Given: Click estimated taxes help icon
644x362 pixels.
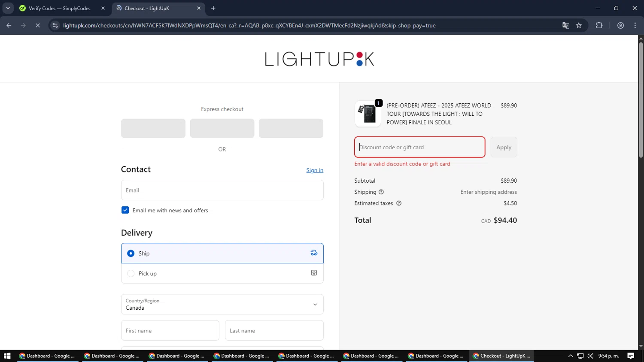Looking at the screenshot, I should click(x=399, y=203).
